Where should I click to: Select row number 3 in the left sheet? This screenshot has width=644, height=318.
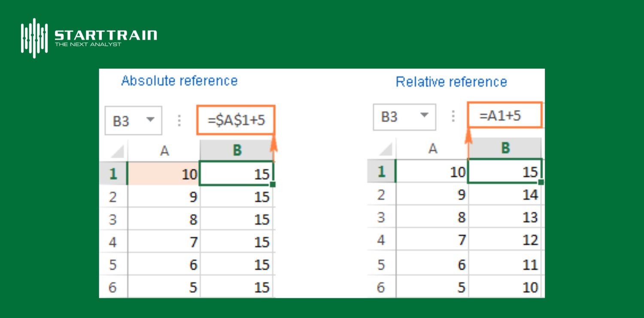tap(113, 219)
